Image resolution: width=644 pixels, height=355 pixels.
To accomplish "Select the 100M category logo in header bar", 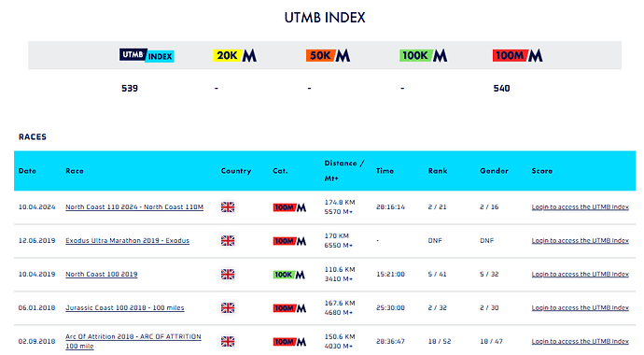I will [x=517, y=55].
